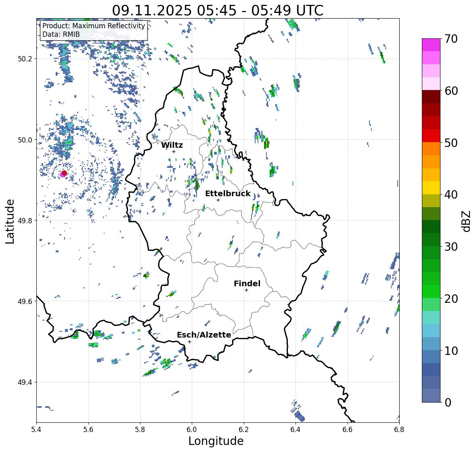This screenshot has height=451, width=476.
Task: Click the colorbar tick label 10
Action: pos(451,350)
